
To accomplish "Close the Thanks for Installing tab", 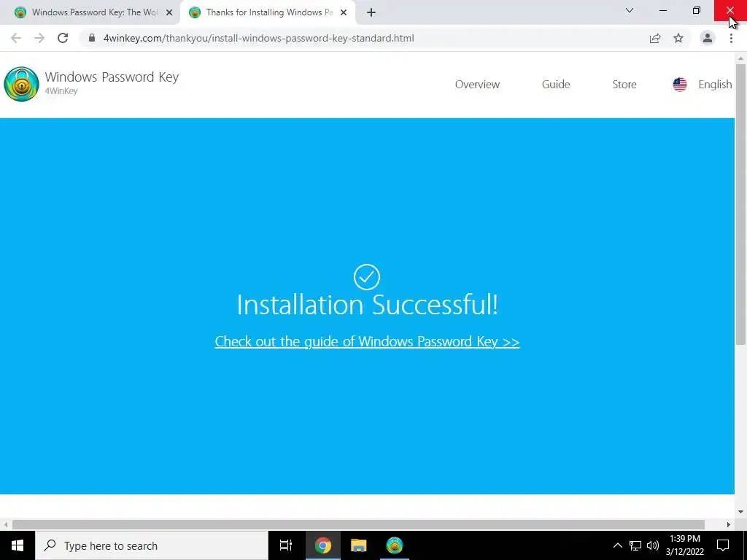I will 344,12.
